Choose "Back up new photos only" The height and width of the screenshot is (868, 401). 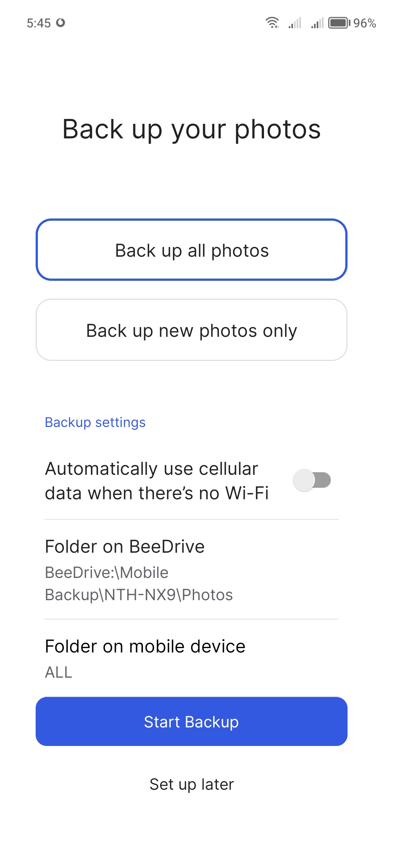pos(192,330)
